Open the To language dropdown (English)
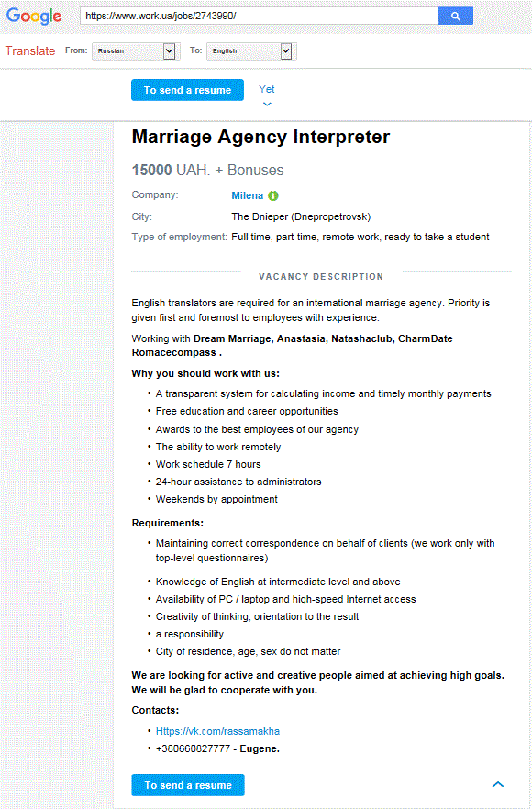 pos(249,51)
